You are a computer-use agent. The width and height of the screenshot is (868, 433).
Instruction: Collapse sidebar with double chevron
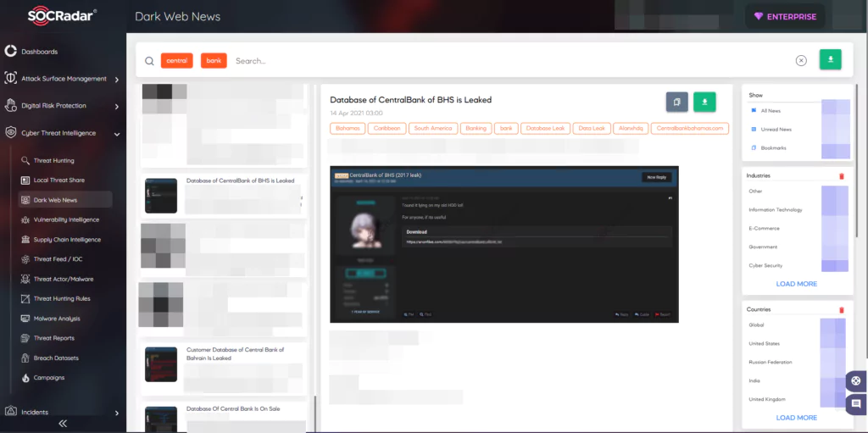(x=63, y=424)
